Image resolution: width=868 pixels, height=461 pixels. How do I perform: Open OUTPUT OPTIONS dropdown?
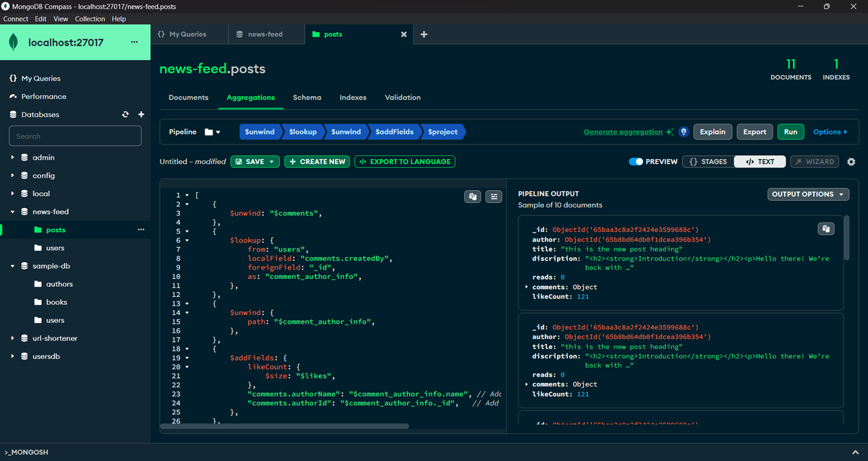(x=809, y=194)
